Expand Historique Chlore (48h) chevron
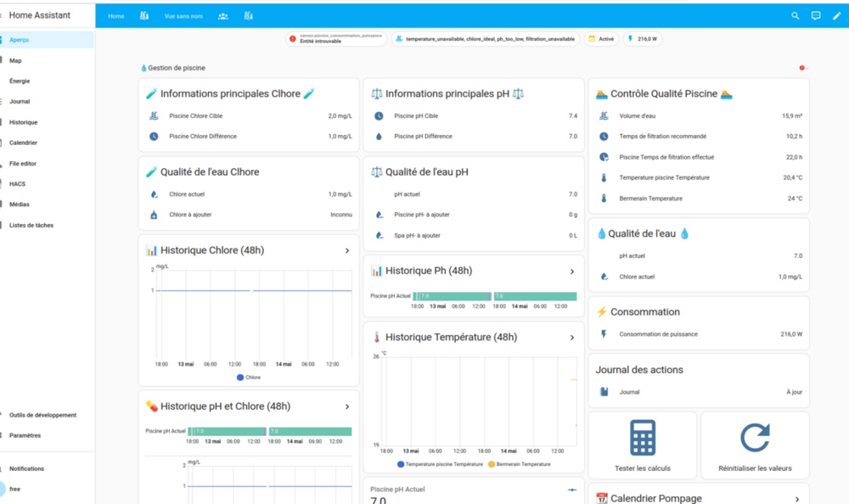 pos(347,250)
